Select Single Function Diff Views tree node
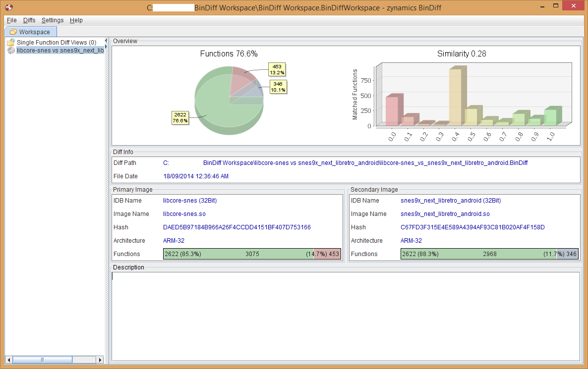588x369 pixels. click(x=56, y=42)
